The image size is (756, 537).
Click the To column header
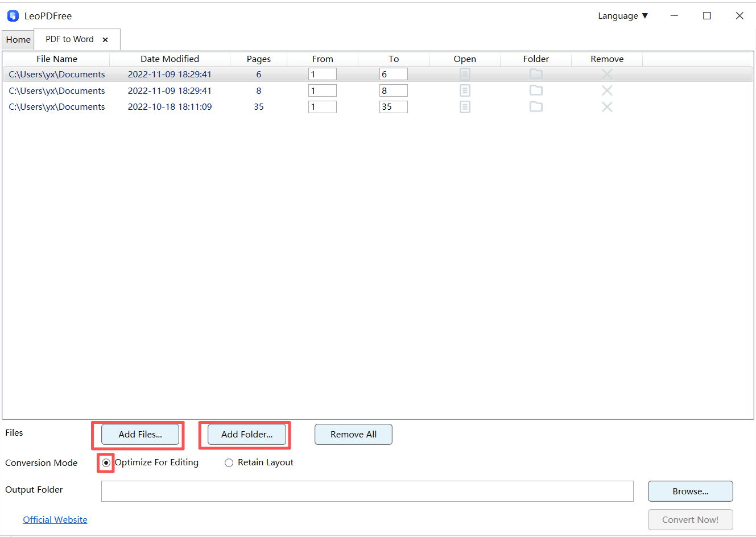tap(394, 59)
